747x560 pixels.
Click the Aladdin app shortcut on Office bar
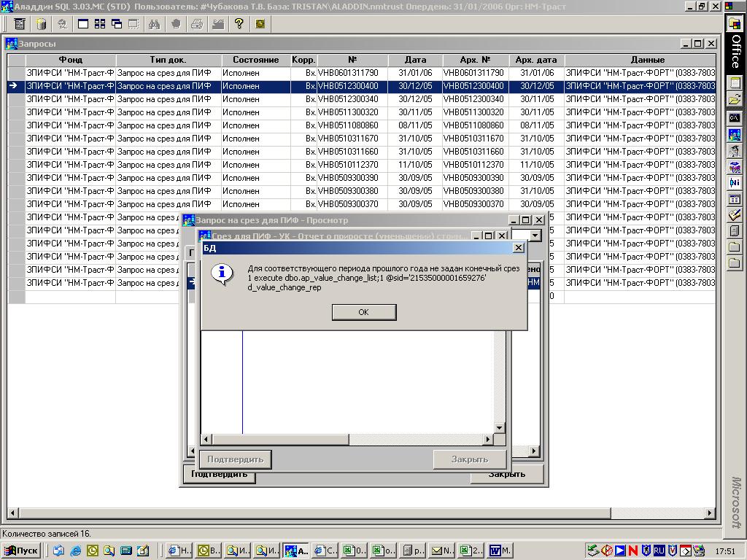735,134
